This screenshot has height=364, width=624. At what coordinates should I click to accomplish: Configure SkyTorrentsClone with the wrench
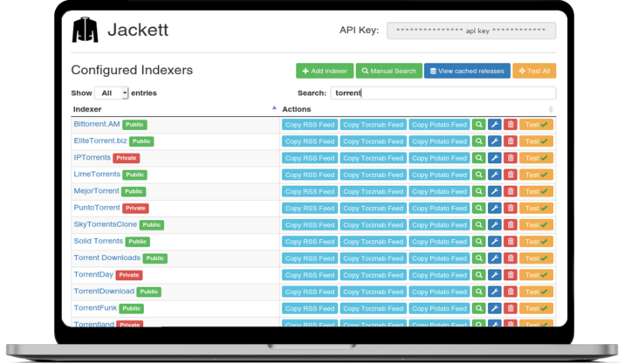494,225
